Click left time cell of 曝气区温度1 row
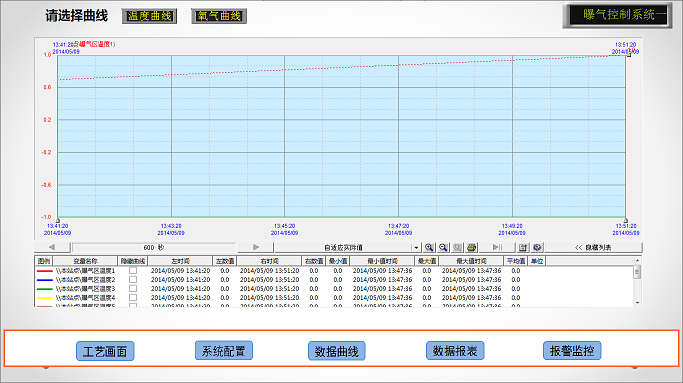 point(180,271)
